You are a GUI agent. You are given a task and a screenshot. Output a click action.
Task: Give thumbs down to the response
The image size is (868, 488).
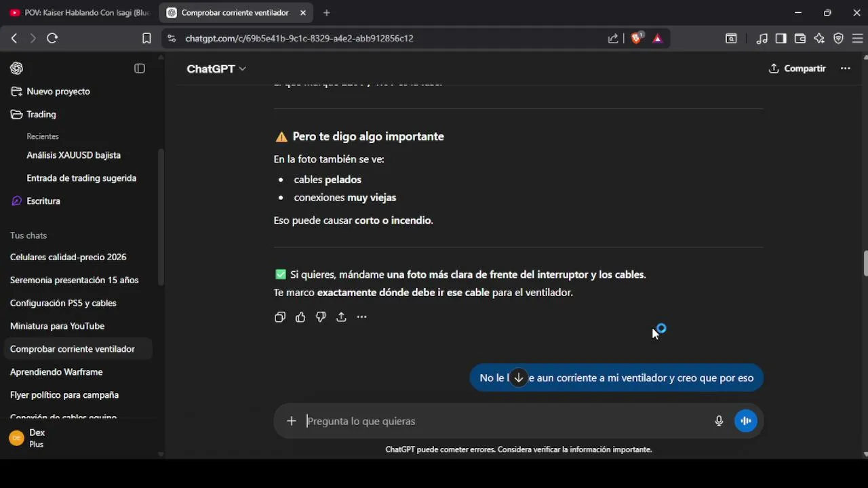coord(321,317)
